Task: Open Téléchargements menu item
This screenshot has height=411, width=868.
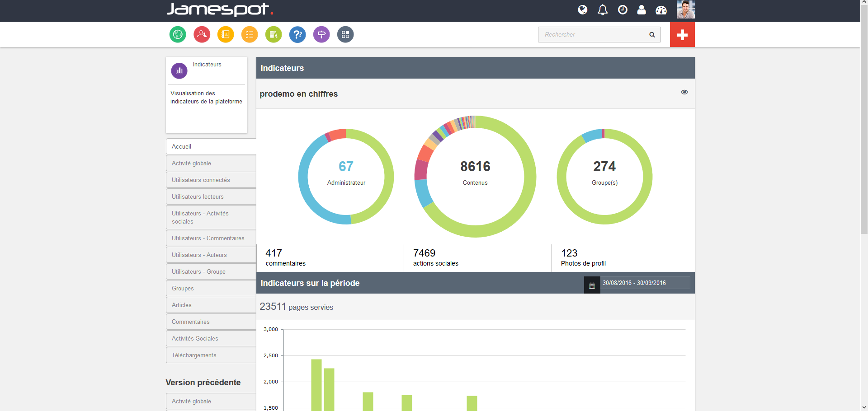Action: click(211, 355)
